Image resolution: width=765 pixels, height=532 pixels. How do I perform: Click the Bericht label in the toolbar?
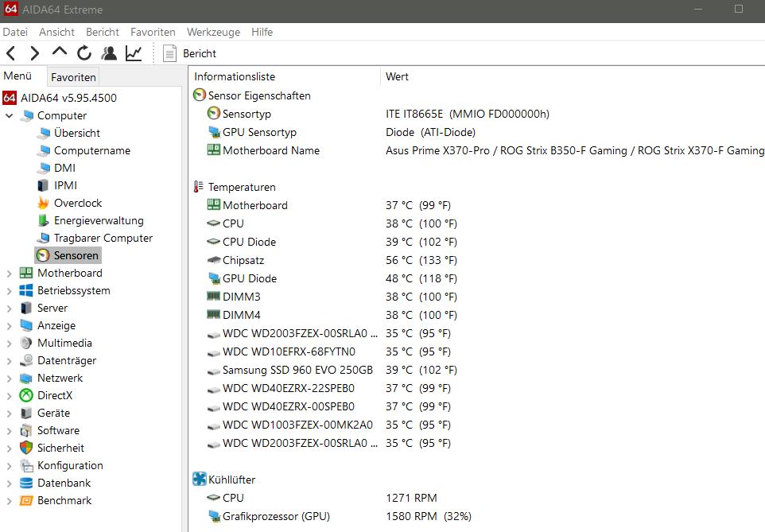tap(200, 54)
